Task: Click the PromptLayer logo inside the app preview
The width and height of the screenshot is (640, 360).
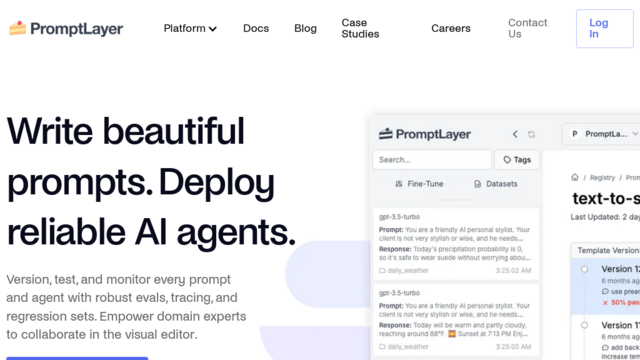Action: 424,134
